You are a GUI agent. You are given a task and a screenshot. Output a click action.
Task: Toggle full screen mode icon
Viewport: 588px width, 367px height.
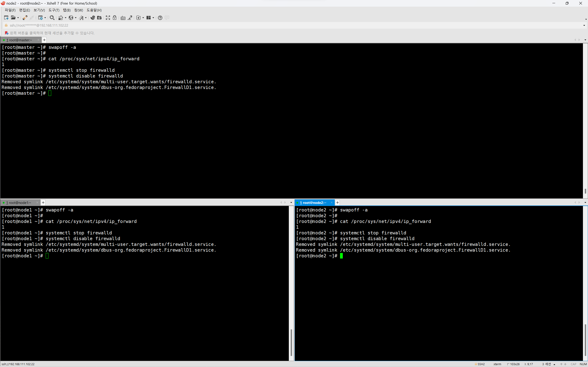[x=108, y=18]
